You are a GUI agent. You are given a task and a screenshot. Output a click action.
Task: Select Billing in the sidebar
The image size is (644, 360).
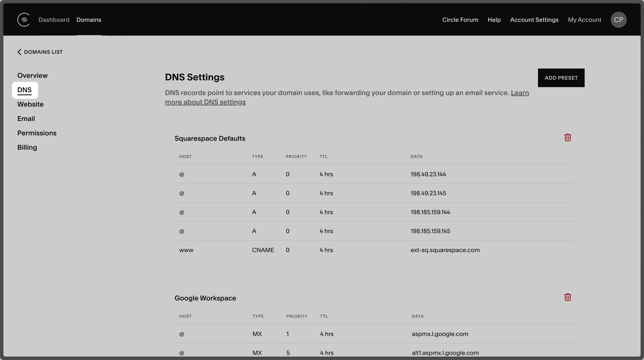(27, 148)
